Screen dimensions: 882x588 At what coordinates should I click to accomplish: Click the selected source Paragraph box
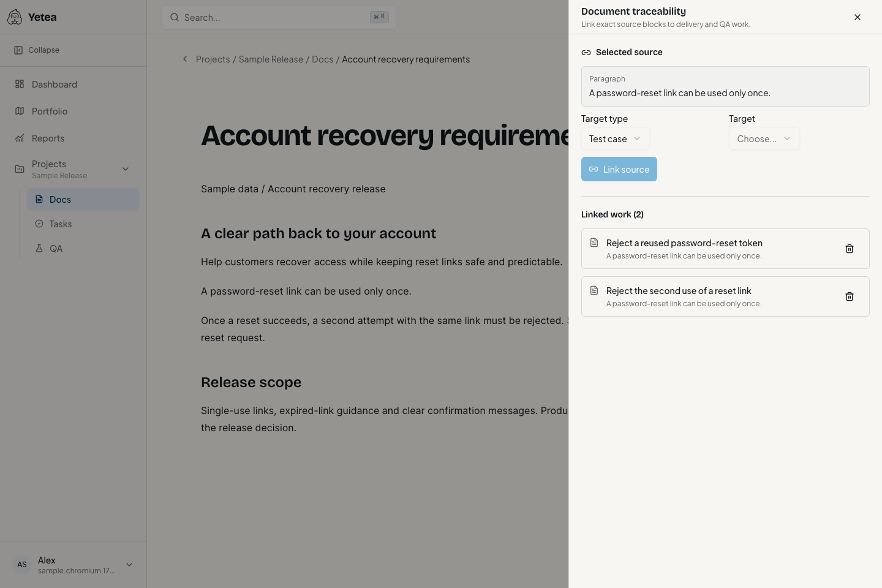[725, 86]
